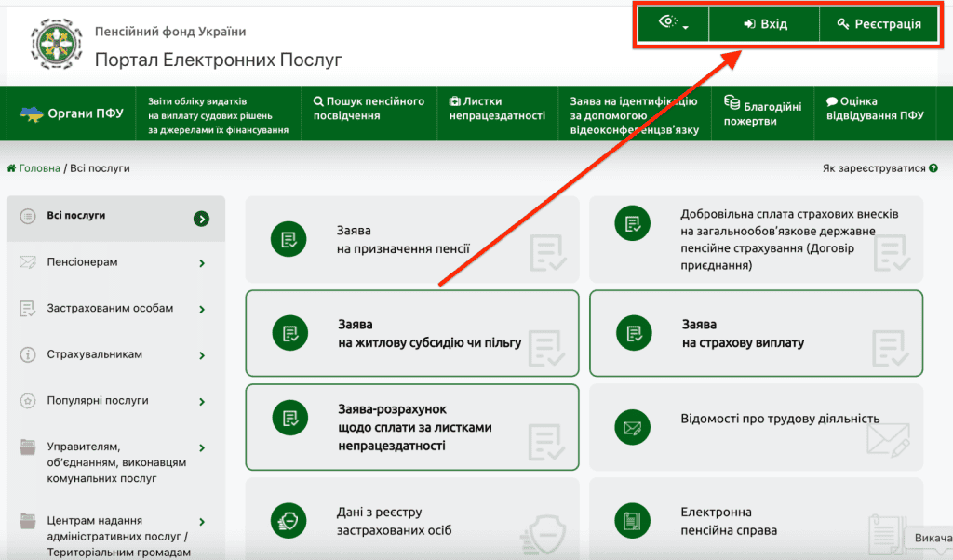This screenshot has width=953, height=560.
Task: Click the green icon on Заява на житлову субсидію
Action: point(290,333)
